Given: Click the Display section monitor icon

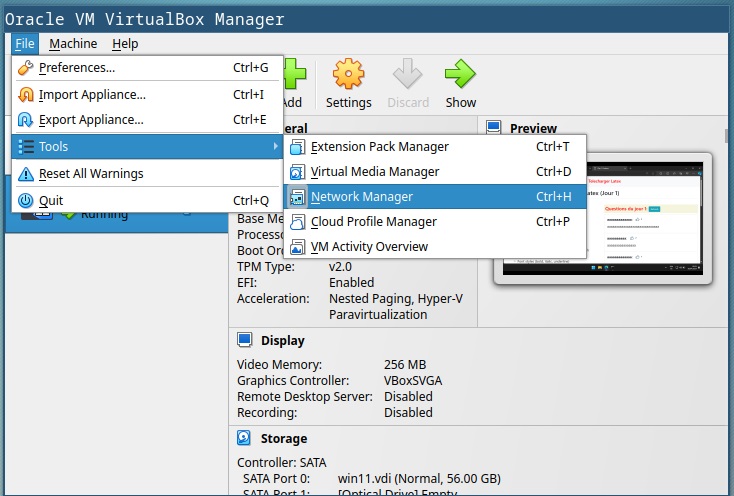Looking at the screenshot, I should point(244,340).
